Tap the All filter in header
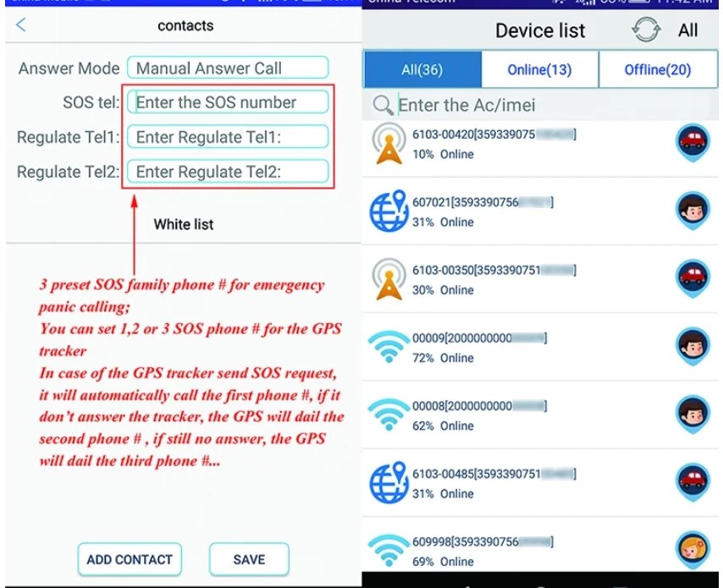Image resolution: width=723 pixels, height=588 pixels. click(687, 30)
